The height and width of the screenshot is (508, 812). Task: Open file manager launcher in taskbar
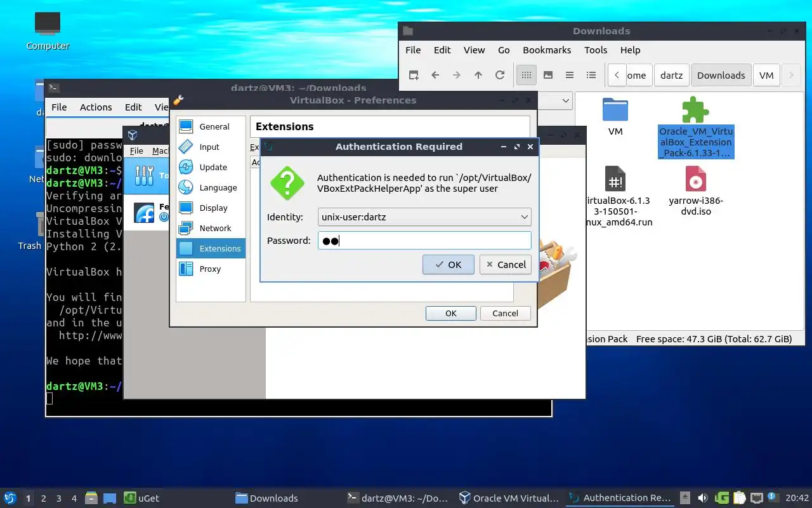click(91, 498)
